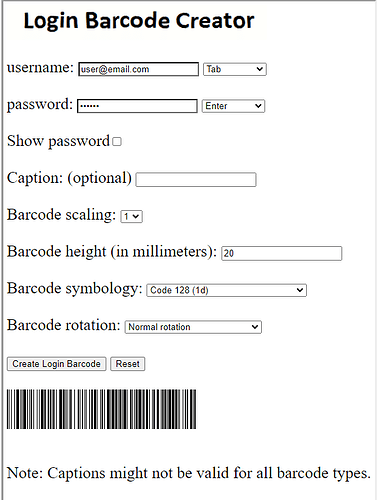
Task: Open the Barcode scaling dropdown
Action: (132, 216)
